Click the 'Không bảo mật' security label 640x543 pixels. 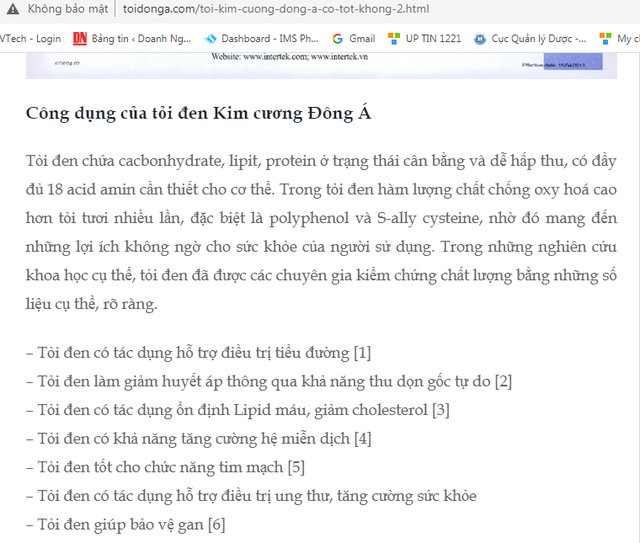coord(68,9)
